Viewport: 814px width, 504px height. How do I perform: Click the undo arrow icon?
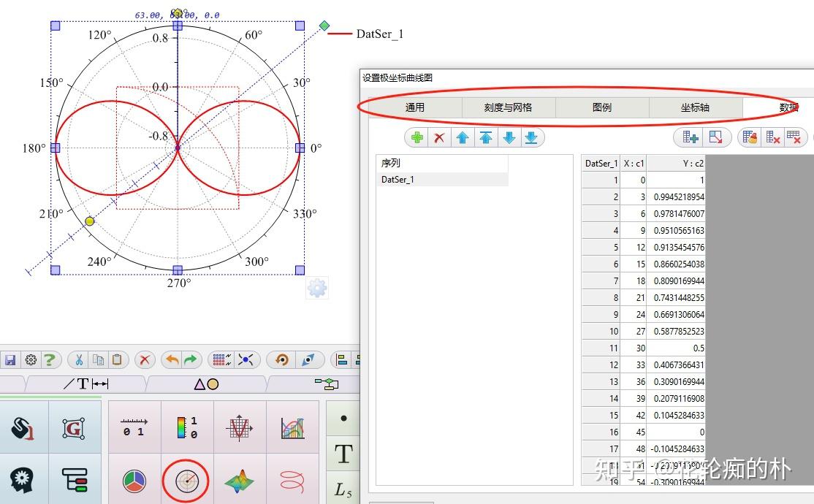coord(173,359)
